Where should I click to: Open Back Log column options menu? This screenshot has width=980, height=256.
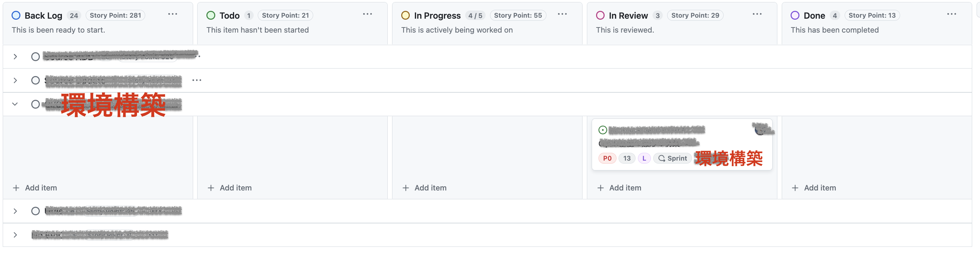[172, 15]
